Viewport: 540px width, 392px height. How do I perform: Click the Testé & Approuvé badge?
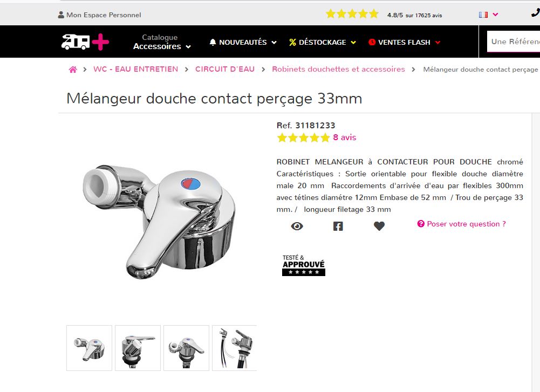click(303, 265)
